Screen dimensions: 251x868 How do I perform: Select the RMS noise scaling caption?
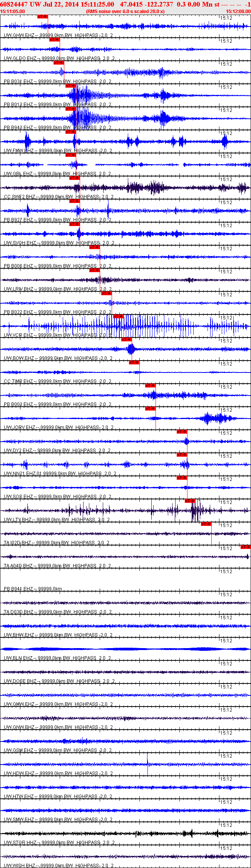[125, 12]
